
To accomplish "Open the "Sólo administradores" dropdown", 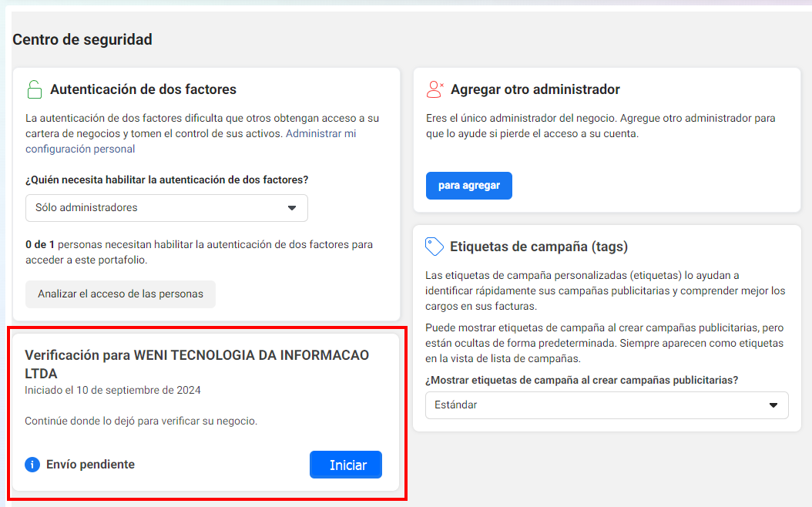I will (x=166, y=208).
